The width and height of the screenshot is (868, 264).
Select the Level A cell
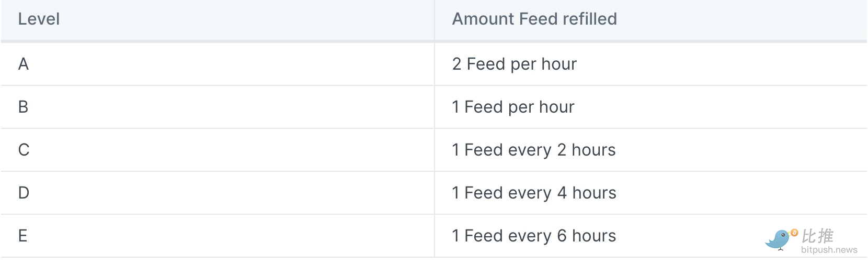click(218, 64)
